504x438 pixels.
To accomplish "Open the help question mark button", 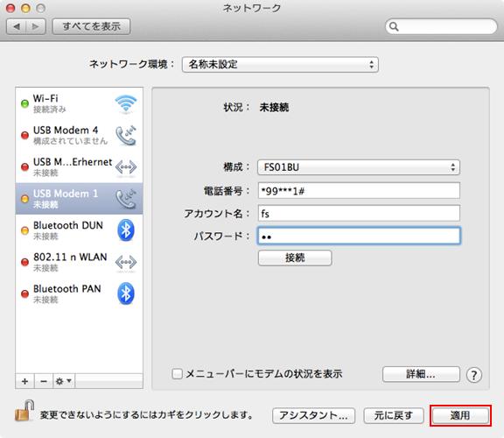I will pyautogui.click(x=473, y=375).
